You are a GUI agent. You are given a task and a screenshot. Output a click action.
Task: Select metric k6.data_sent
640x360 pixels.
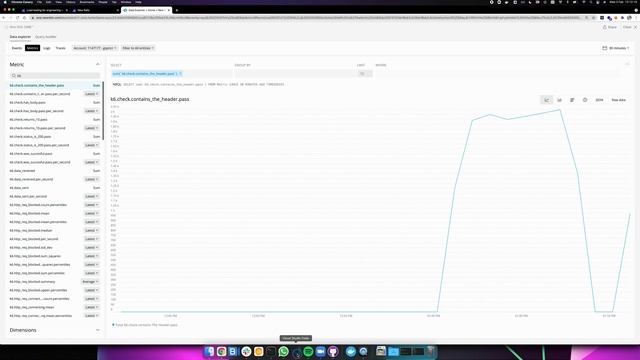19,188
